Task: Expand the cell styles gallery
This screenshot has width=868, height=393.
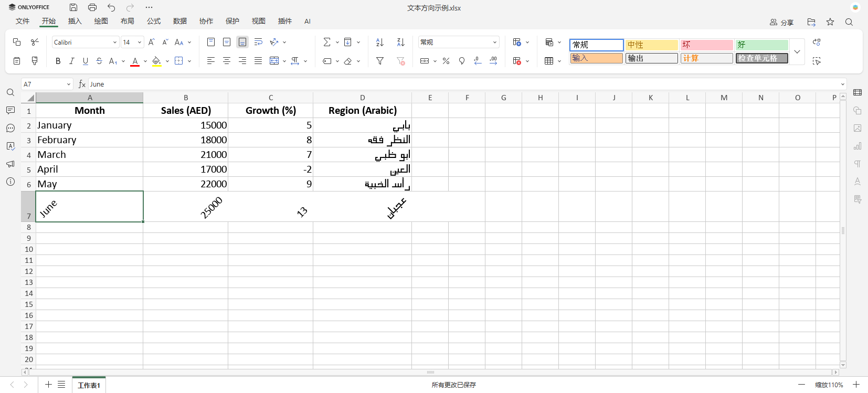Action: coord(797,51)
